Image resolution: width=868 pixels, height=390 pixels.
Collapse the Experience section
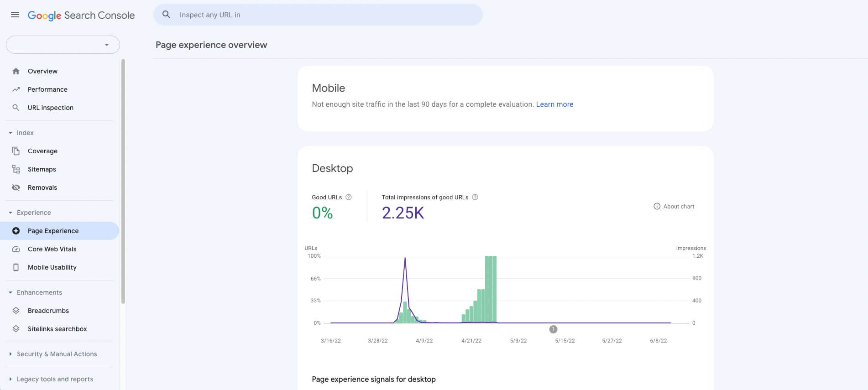pyautogui.click(x=10, y=213)
